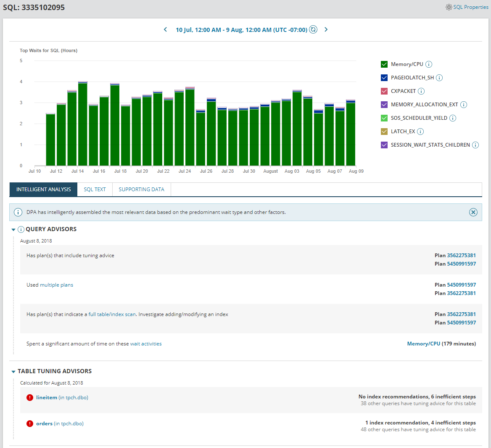
Task: Click the chart bar above Jul 12 label
Action: click(61, 134)
